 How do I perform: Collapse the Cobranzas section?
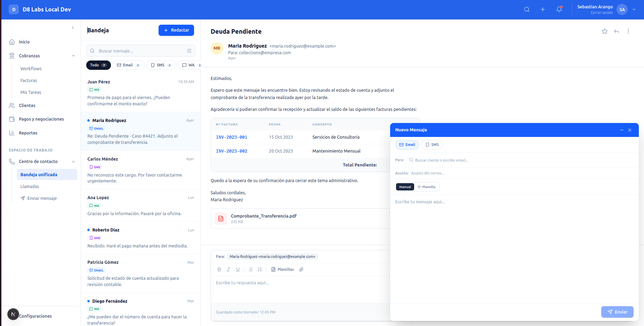(73, 56)
